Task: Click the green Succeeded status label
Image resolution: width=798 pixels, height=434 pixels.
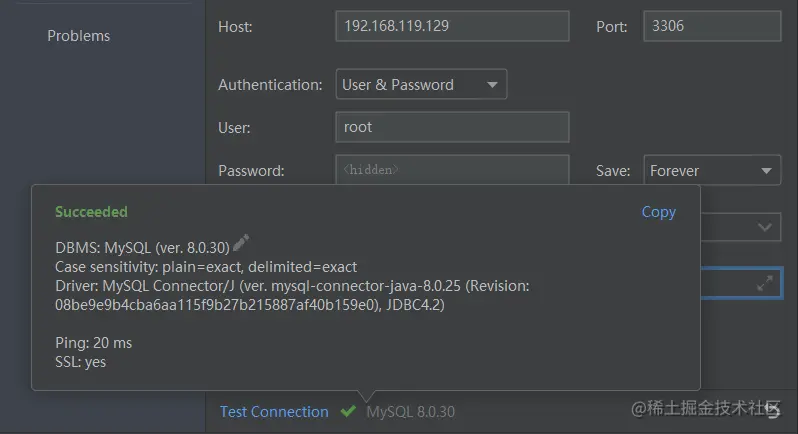Action: click(x=91, y=212)
